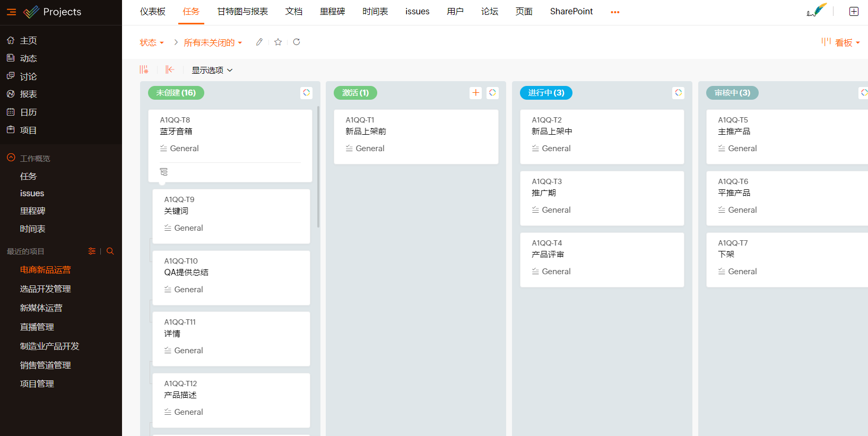Collapse the 工作概览 sidebar section
Screen dimensions: 868x436
click(11, 158)
